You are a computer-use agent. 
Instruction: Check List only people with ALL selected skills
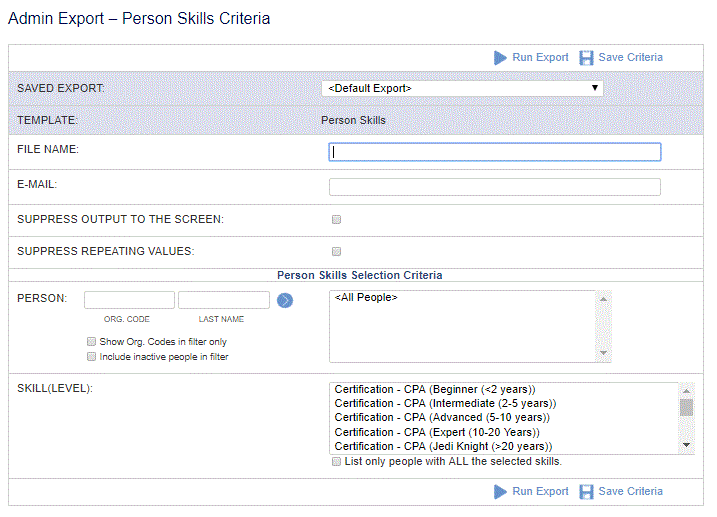[337, 461]
